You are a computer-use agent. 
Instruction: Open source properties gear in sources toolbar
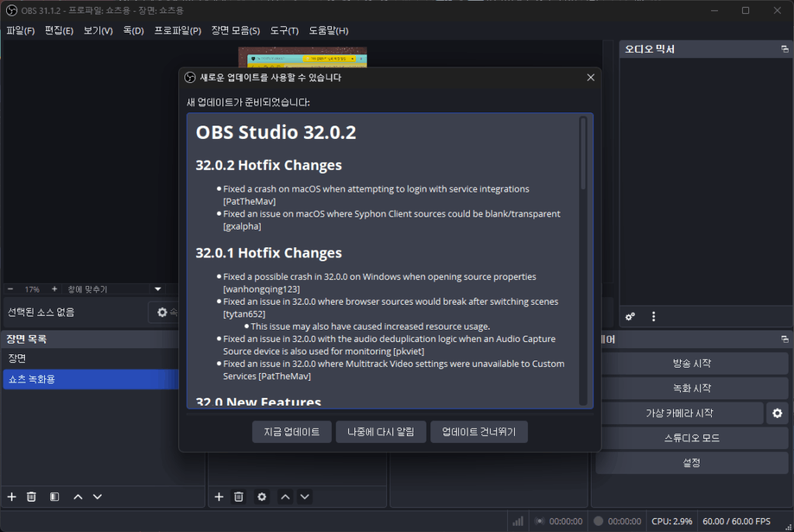[x=262, y=496]
